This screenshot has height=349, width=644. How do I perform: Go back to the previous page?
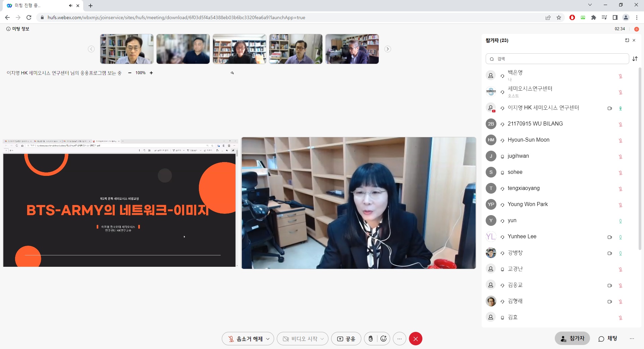(7, 17)
